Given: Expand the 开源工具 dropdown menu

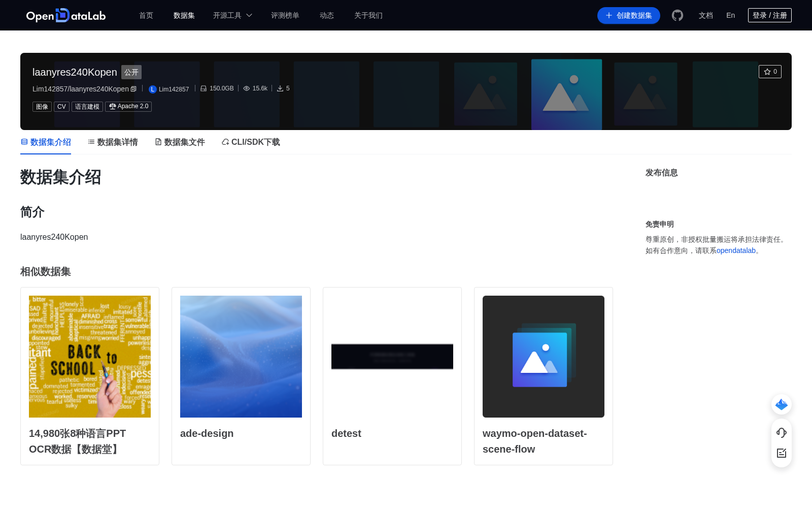Looking at the screenshot, I should tap(232, 15).
